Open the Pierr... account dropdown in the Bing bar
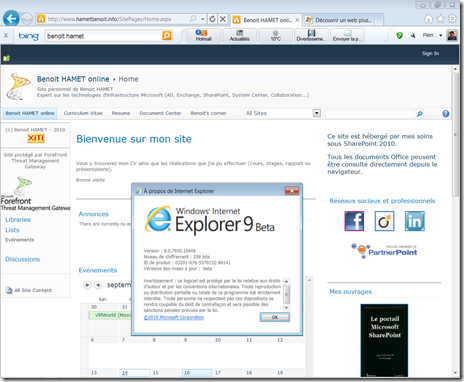The image size is (464, 382). coord(432,35)
